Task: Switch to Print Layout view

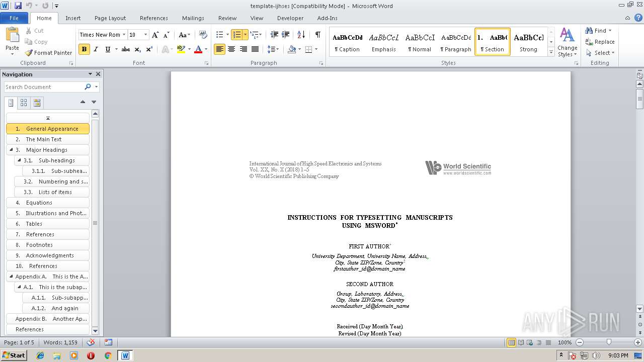Action: point(511,342)
